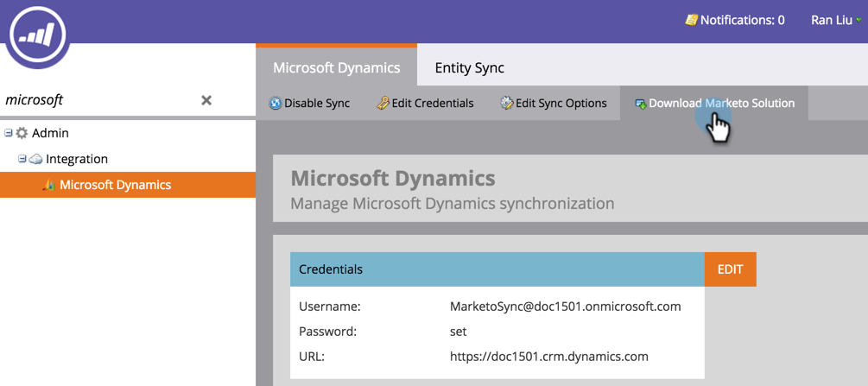
Task: Click the Integration cloud icon in tree
Action: point(35,159)
